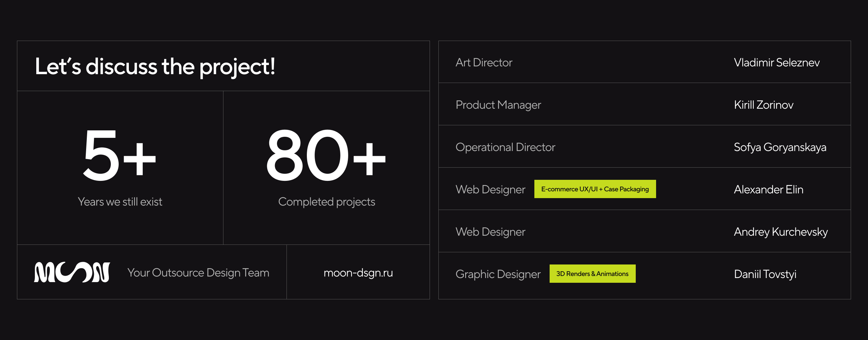This screenshot has width=868, height=340.
Task: Click on Kirill Zorinov's name
Action: pos(763,105)
